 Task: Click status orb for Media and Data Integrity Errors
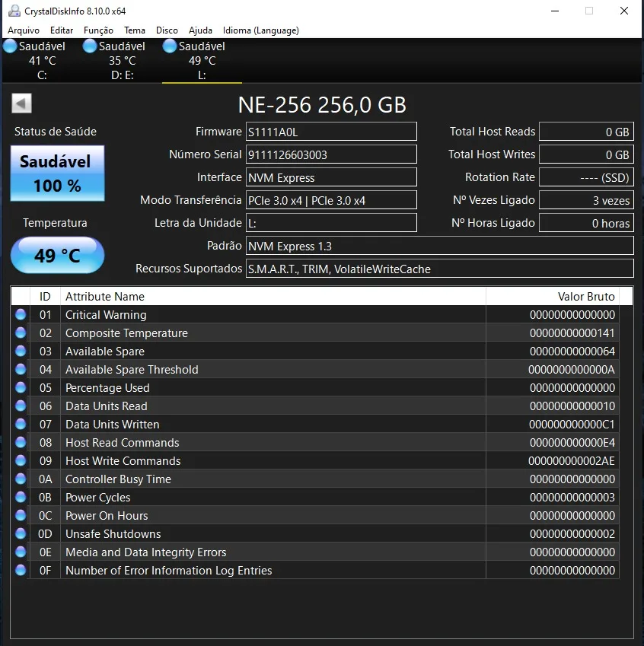(21, 552)
